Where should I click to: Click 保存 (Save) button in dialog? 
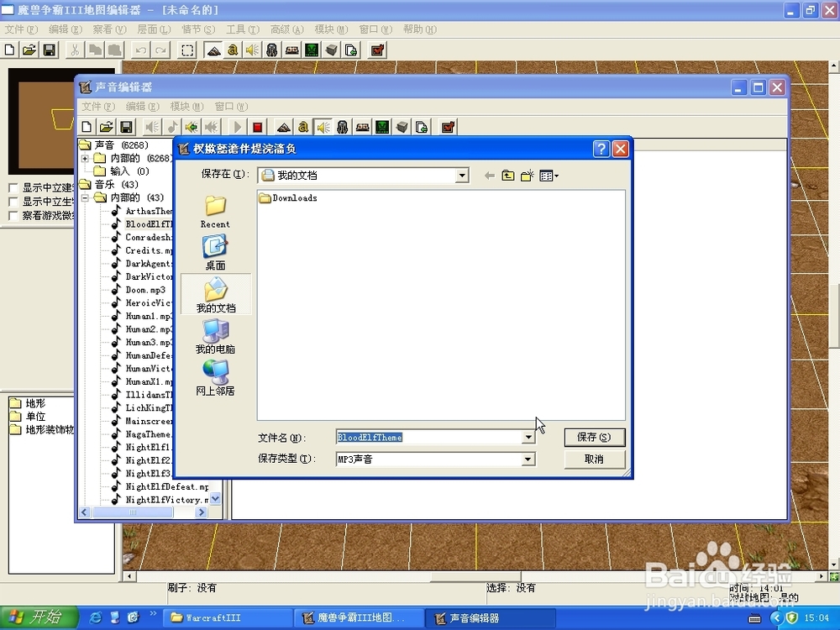pos(594,437)
